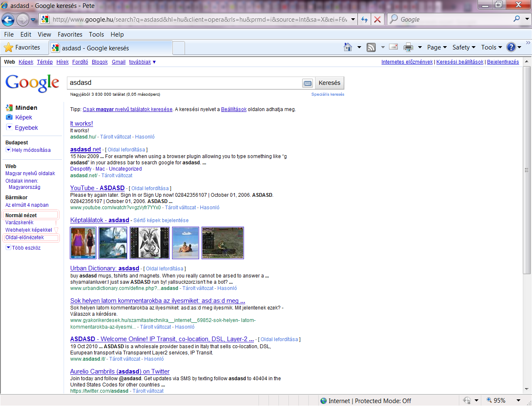Image resolution: width=532 pixels, height=406 pixels.
Task: Select Oldal-előnézetek option
Action: (25, 238)
